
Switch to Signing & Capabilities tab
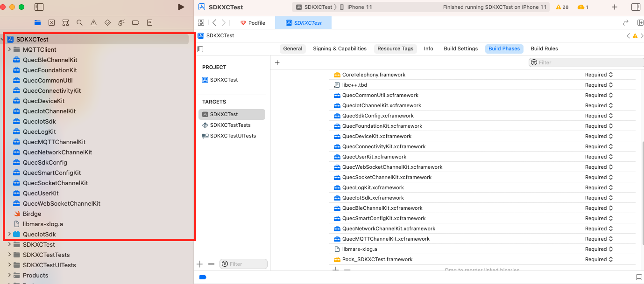click(340, 48)
